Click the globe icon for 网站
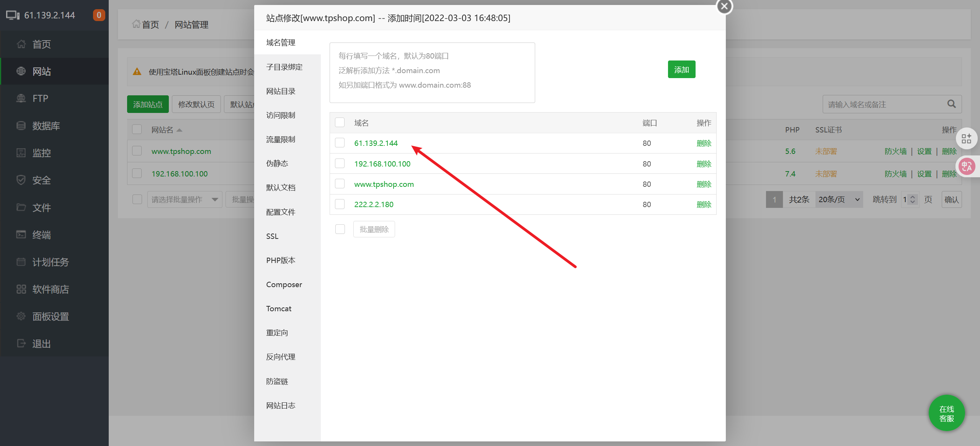Viewport: 980px width, 446px height. [x=21, y=71]
